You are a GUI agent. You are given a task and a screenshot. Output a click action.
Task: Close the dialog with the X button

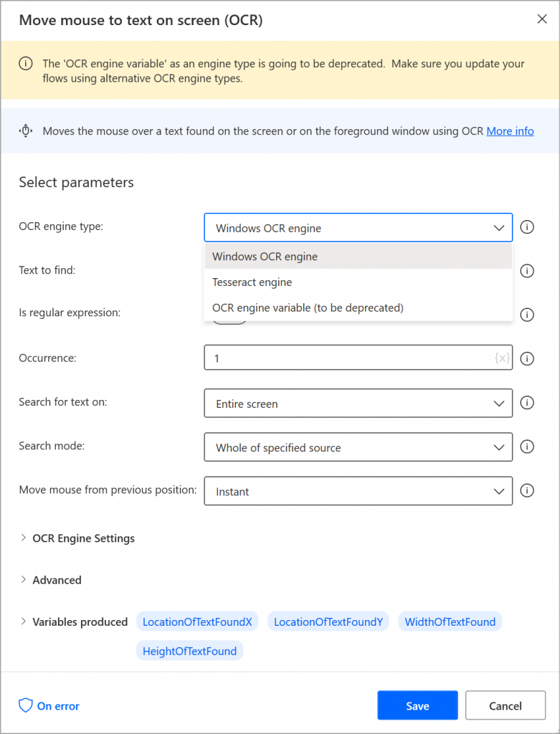pos(542,19)
